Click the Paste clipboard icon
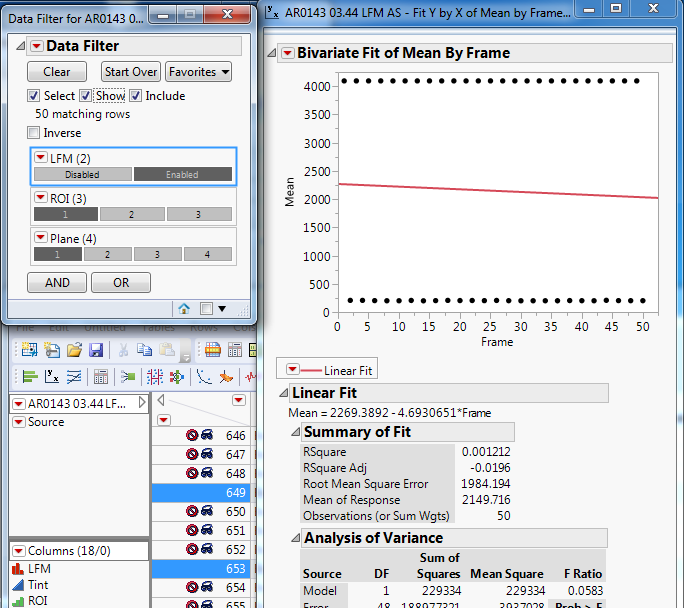 click(167, 350)
